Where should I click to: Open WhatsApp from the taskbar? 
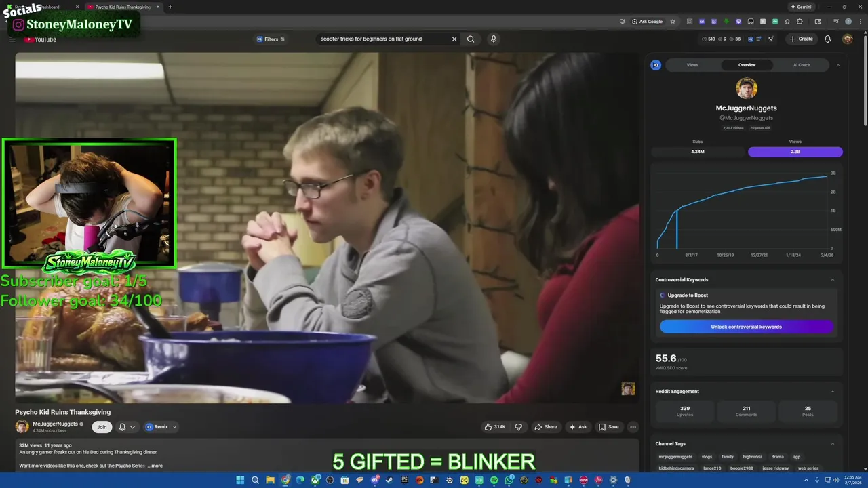point(509,480)
